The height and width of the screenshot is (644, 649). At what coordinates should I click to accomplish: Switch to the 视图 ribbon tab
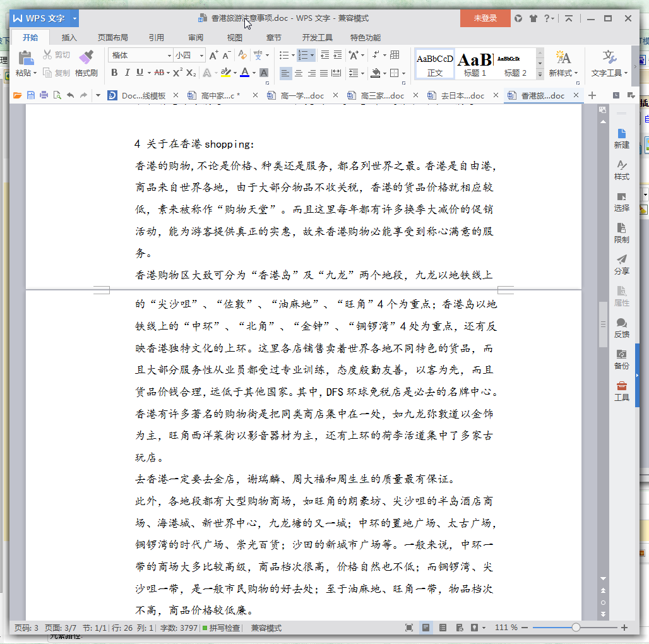(x=235, y=38)
